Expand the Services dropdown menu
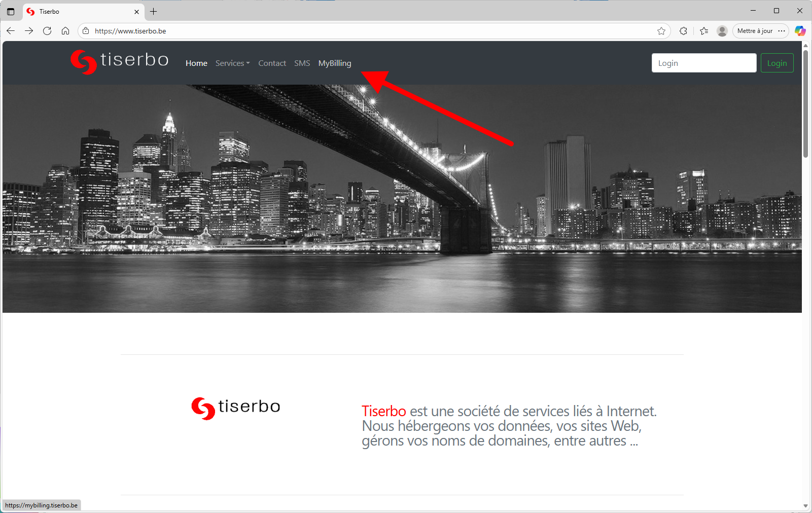The image size is (812, 513). [232, 63]
